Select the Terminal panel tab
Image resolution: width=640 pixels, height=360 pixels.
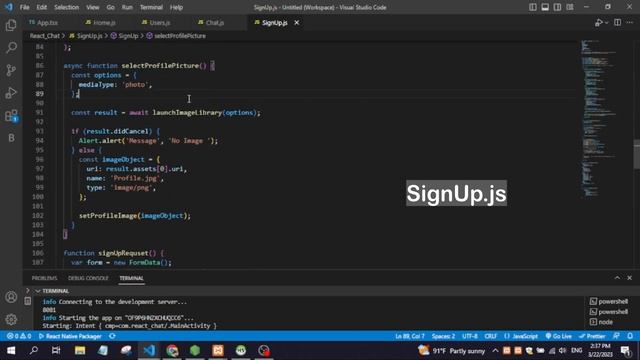pos(131,278)
